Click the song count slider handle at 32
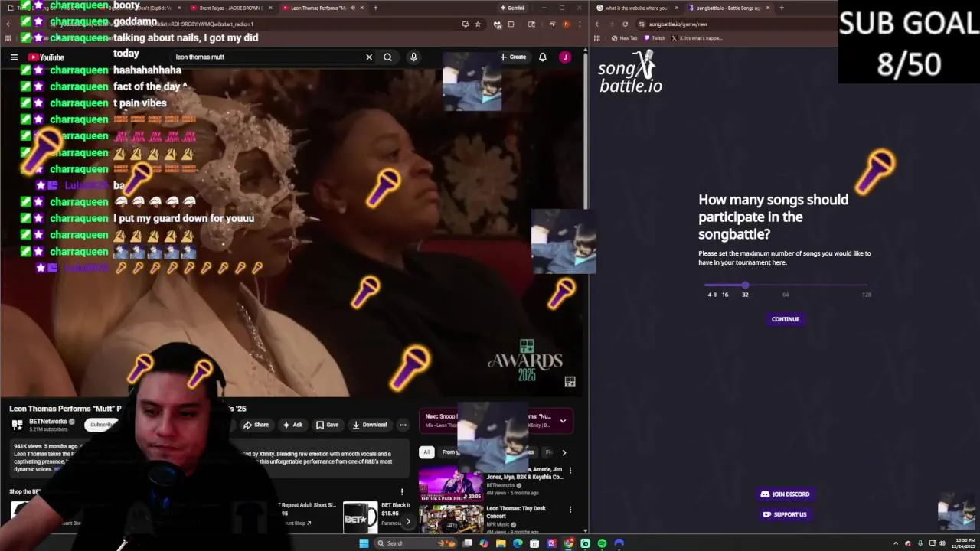This screenshot has height=551, width=980. click(745, 285)
